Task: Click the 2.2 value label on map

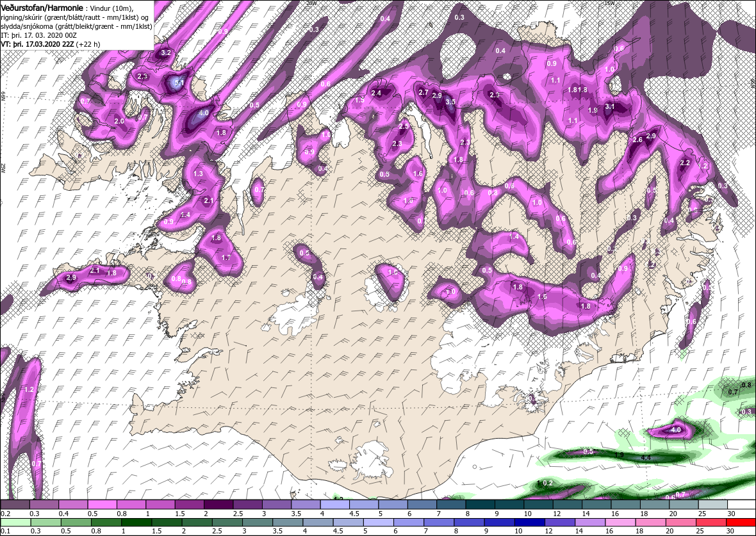Action: pos(685,163)
